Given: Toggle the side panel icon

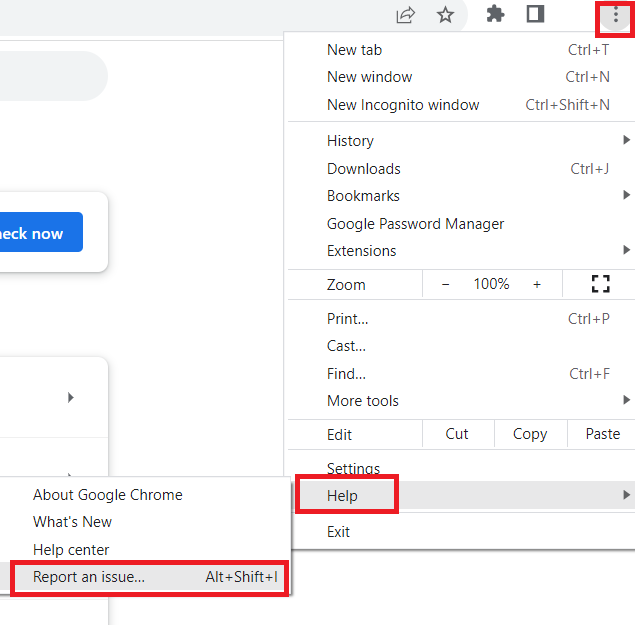Looking at the screenshot, I should (535, 14).
